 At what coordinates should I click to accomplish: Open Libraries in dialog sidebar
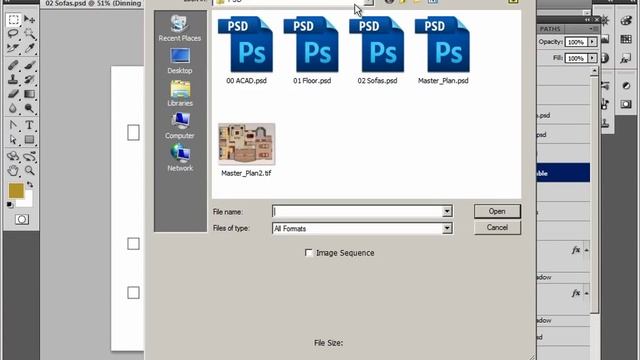[180, 93]
